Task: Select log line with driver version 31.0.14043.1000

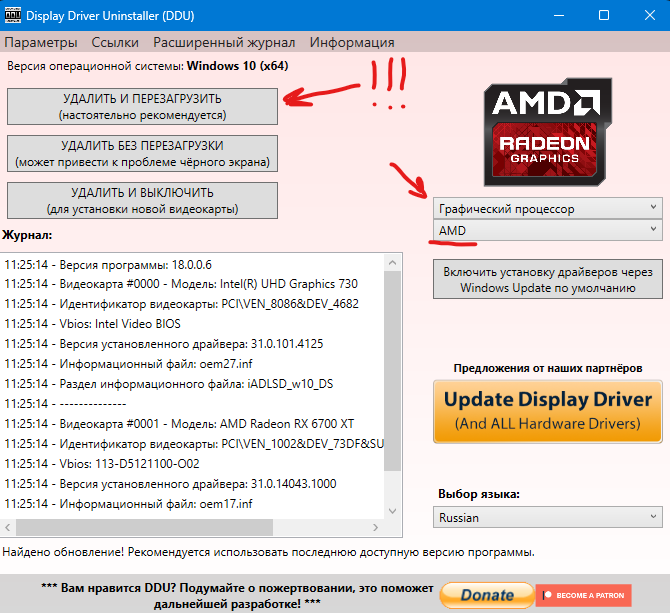Action: click(170, 484)
